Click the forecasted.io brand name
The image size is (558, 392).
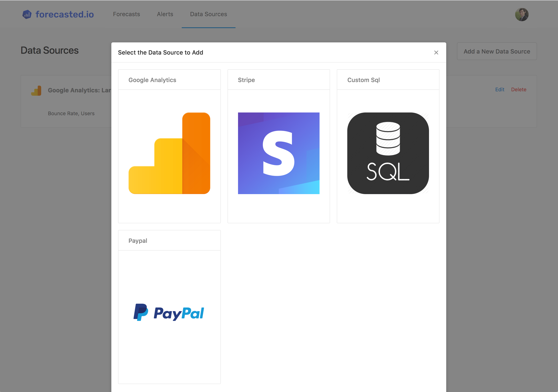coord(65,14)
